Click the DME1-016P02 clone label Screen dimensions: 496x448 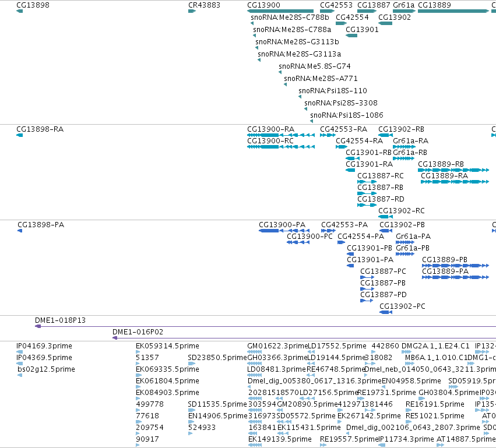[x=138, y=332]
